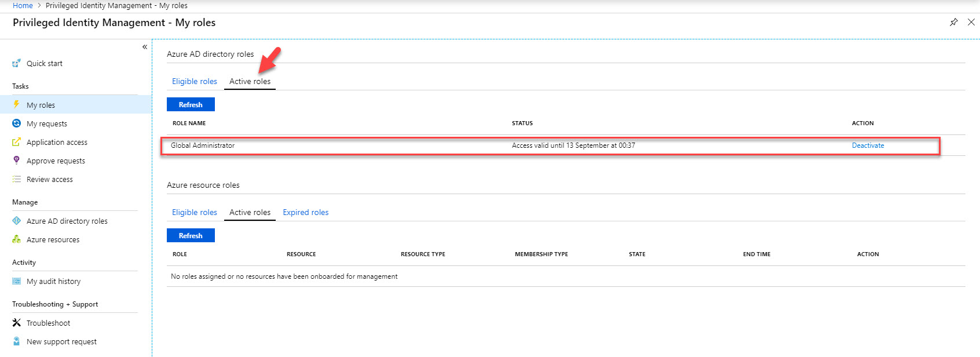Viewport: 980px width, 357px height.
Task: Close the Privileged Identity Management blade
Action: point(971,22)
